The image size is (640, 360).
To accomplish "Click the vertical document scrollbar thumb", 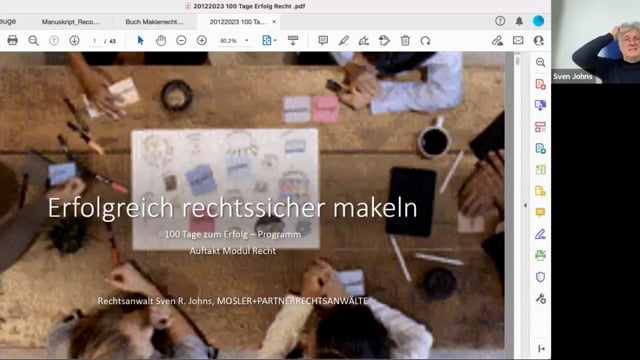I will pyautogui.click(x=518, y=61).
